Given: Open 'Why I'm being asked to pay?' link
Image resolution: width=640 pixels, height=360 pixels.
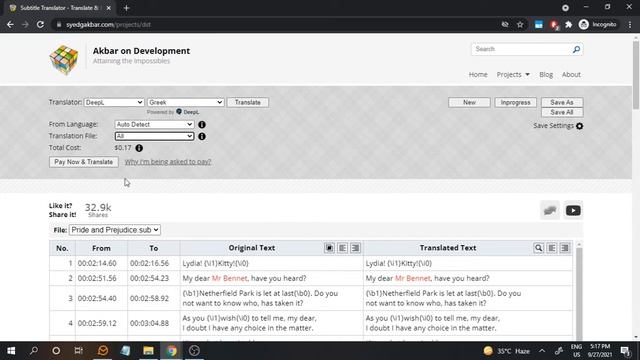Looking at the screenshot, I should [168, 162].
